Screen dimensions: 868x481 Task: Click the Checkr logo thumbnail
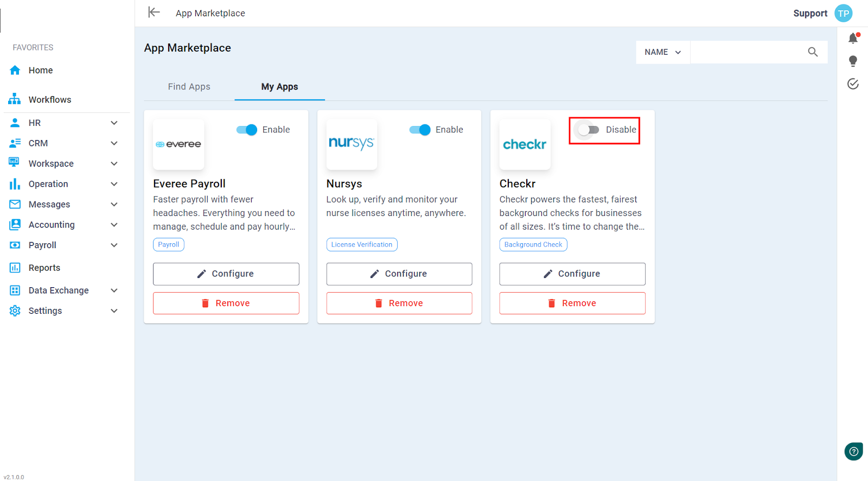pyautogui.click(x=525, y=144)
